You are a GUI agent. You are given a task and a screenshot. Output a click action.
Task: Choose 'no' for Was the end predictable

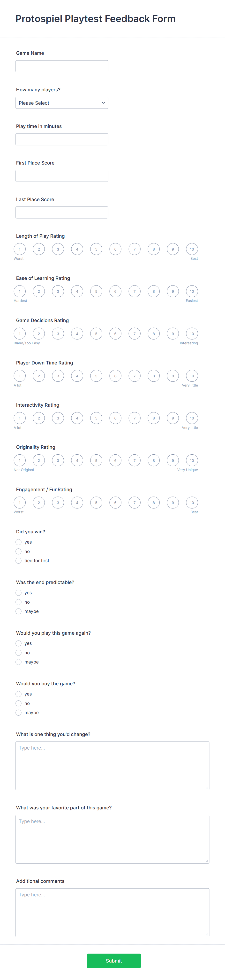tap(19, 602)
